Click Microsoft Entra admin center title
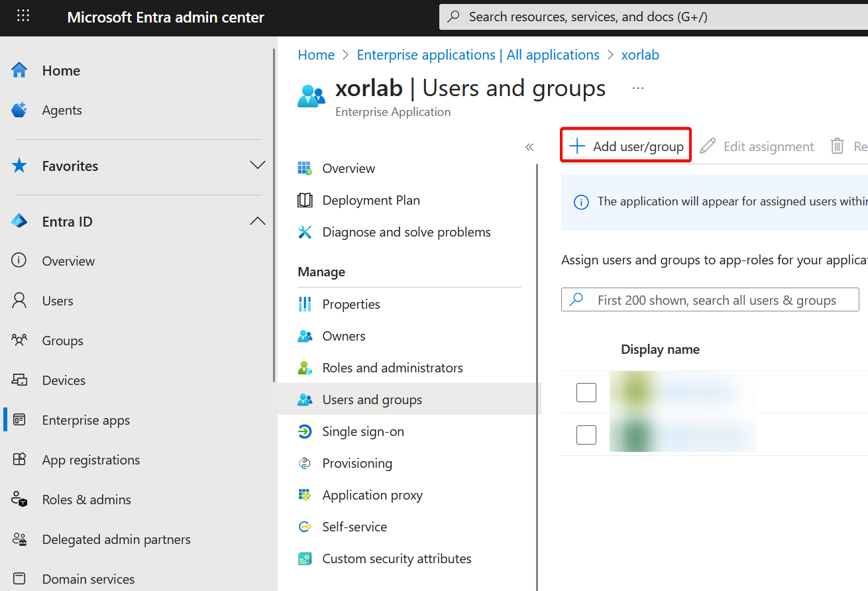Image resolution: width=868 pixels, height=591 pixels. pos(166,17)
